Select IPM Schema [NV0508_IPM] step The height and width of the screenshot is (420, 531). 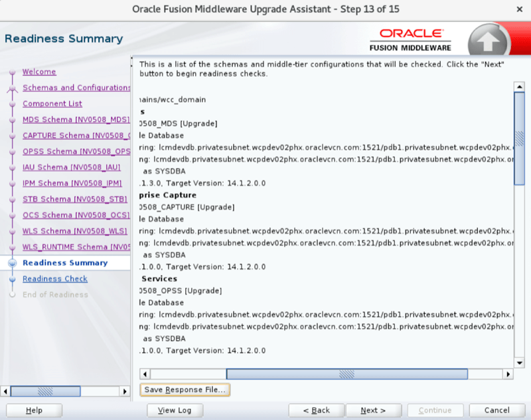[72, 183]
